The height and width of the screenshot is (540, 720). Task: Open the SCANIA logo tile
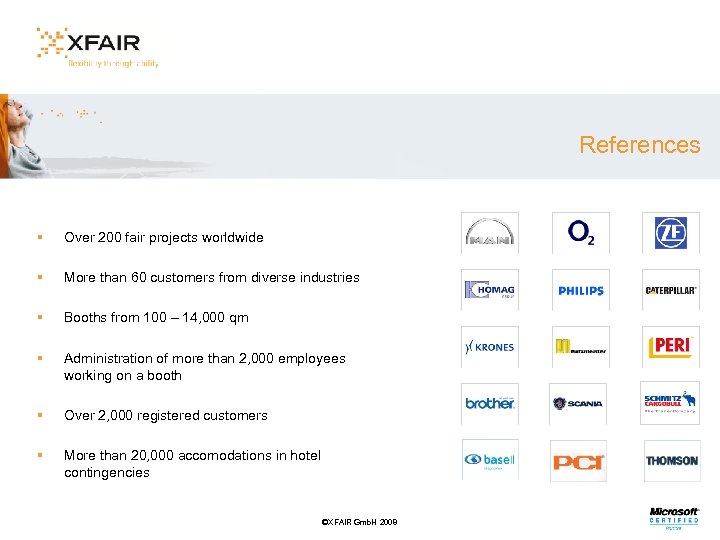pyautogui.click(x=578, y=404)
